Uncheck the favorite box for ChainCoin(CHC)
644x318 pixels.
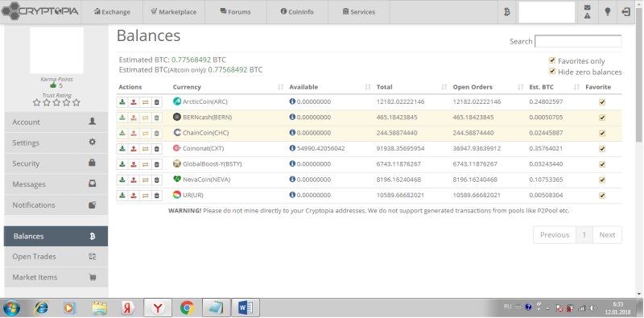pyautogui.click(x=602, y=134)
